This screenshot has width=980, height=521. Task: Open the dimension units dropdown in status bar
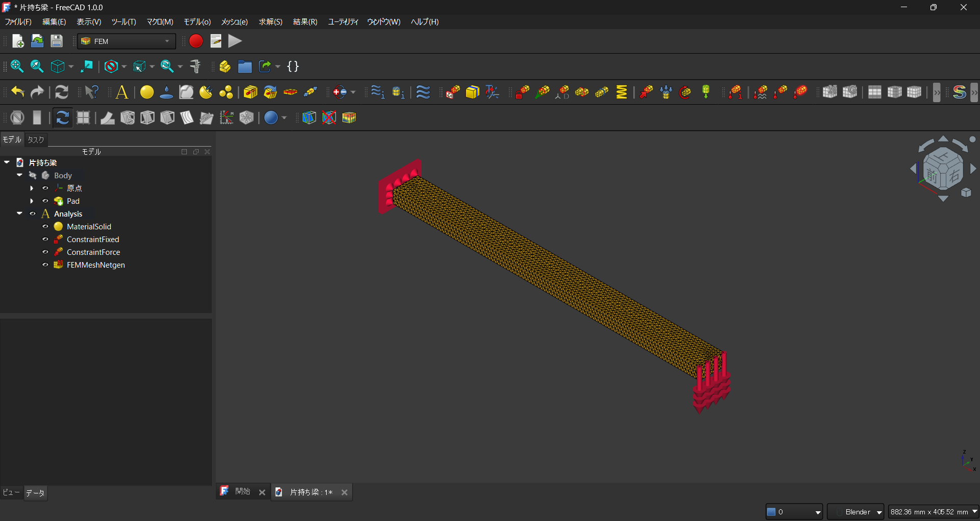tap(934, 512)
